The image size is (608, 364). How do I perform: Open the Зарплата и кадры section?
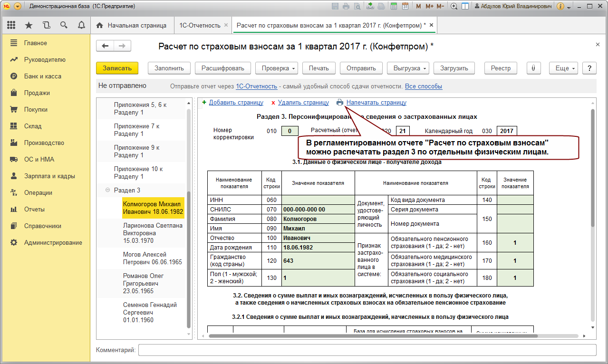click(x=49, y=176)
